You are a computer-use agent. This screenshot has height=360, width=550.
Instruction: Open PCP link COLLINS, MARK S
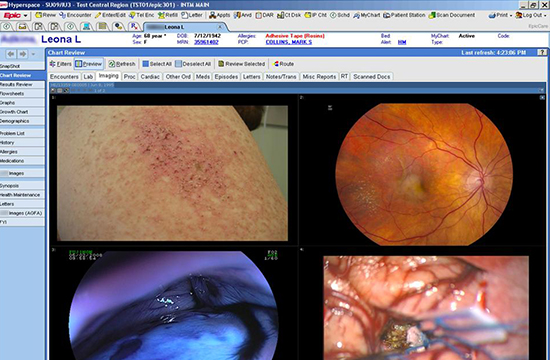tap(289, 42)
